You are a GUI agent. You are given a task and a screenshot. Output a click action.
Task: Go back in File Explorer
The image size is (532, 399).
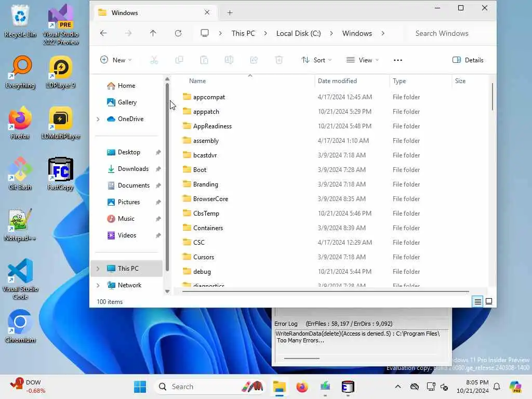[x=103, y=33]
